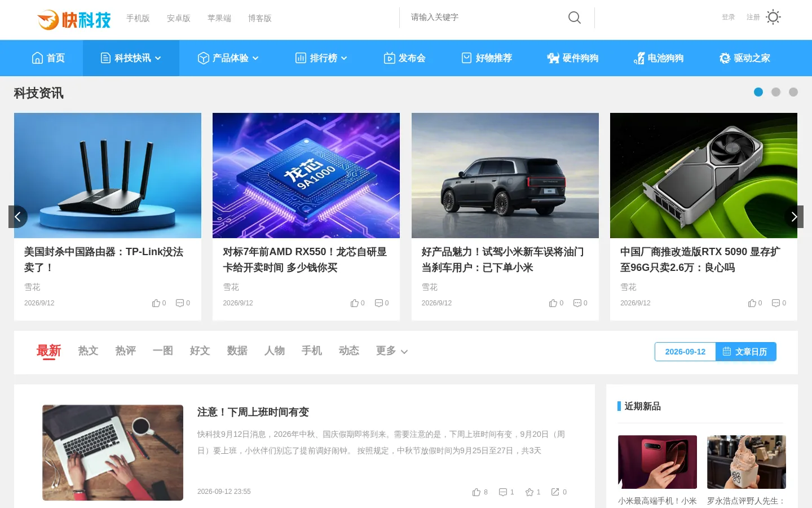Open 好物推荐 in the navigation bar

[487, 58]
